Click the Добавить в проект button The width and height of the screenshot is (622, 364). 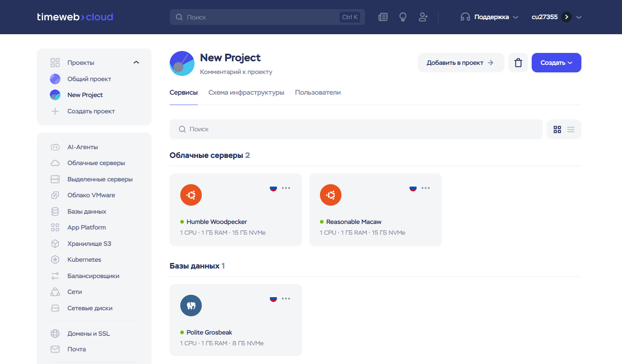(x=460, y=63)
